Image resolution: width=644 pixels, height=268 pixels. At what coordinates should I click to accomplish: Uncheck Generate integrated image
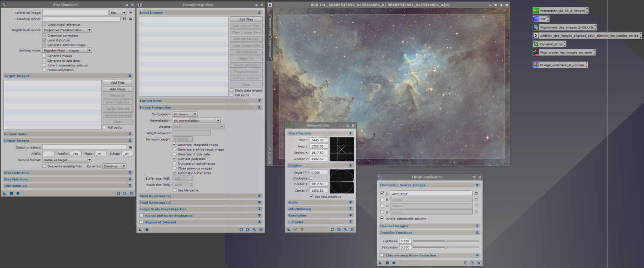(174, 145)
